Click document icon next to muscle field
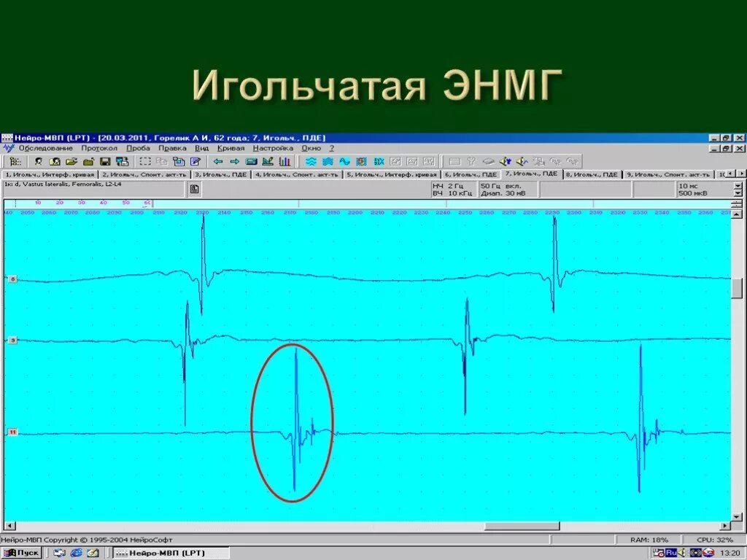Screen dimensions: 747x560 tap(194, 189)
